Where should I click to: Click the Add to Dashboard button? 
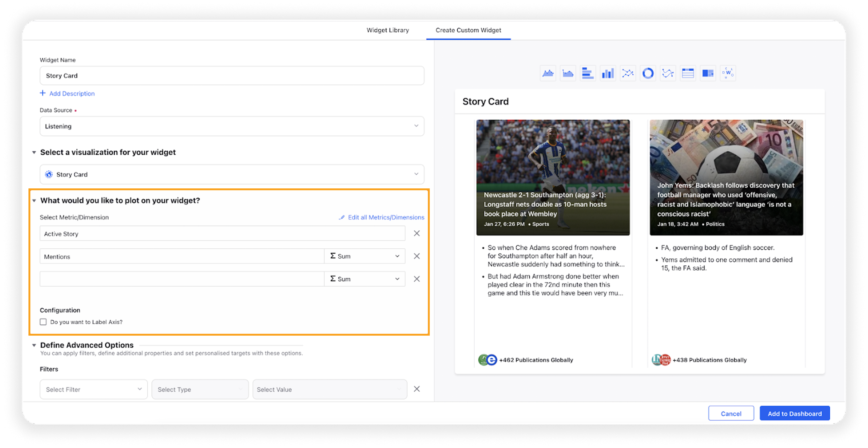coord(794,414)
